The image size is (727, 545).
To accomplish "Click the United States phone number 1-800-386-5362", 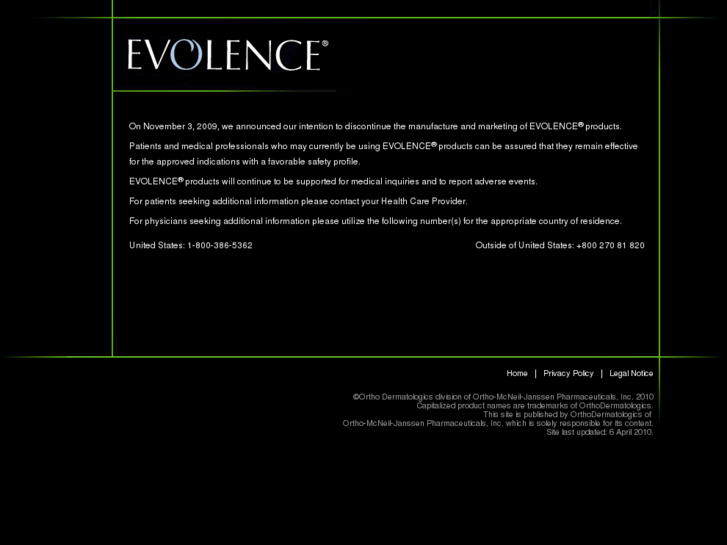I will pos(220,245).
